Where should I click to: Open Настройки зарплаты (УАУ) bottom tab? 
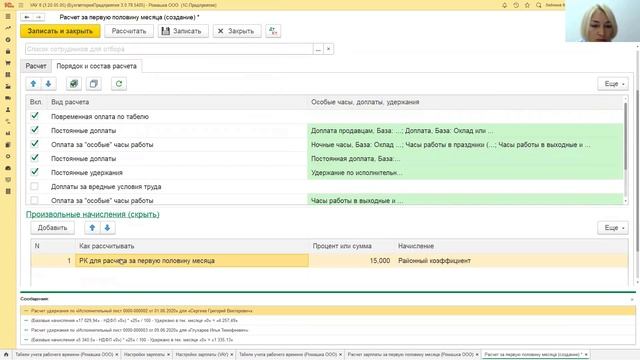click(x=202, y=354)
